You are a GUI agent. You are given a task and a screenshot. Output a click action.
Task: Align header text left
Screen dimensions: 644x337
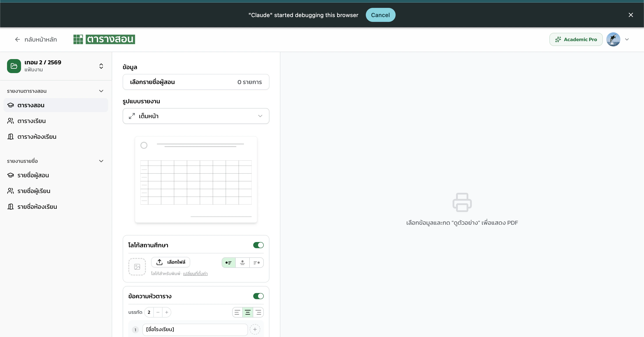[x=237, y=312]
